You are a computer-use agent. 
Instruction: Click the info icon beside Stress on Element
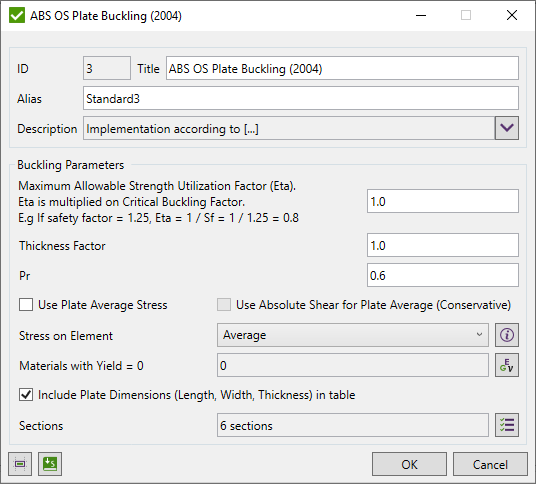(x=507, y=335)
